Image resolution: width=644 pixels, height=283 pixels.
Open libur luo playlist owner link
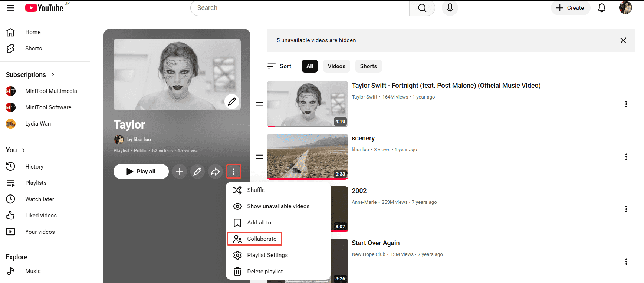139,140
